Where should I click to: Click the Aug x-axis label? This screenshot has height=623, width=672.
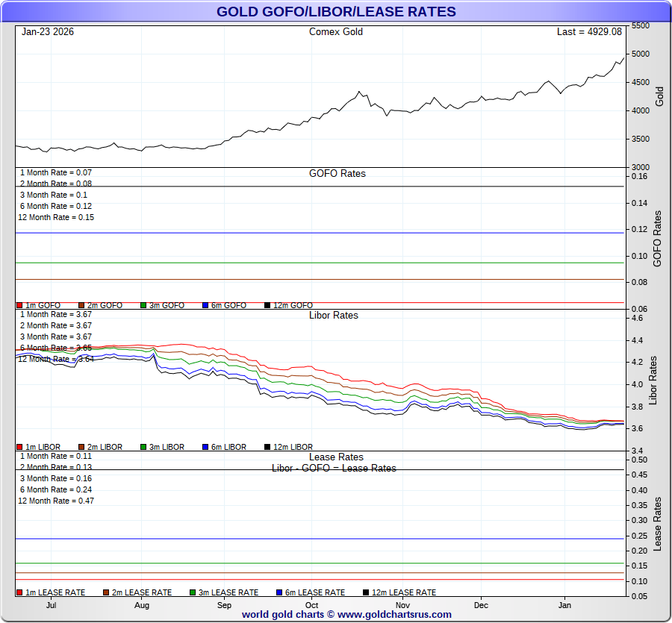(142, 605)
